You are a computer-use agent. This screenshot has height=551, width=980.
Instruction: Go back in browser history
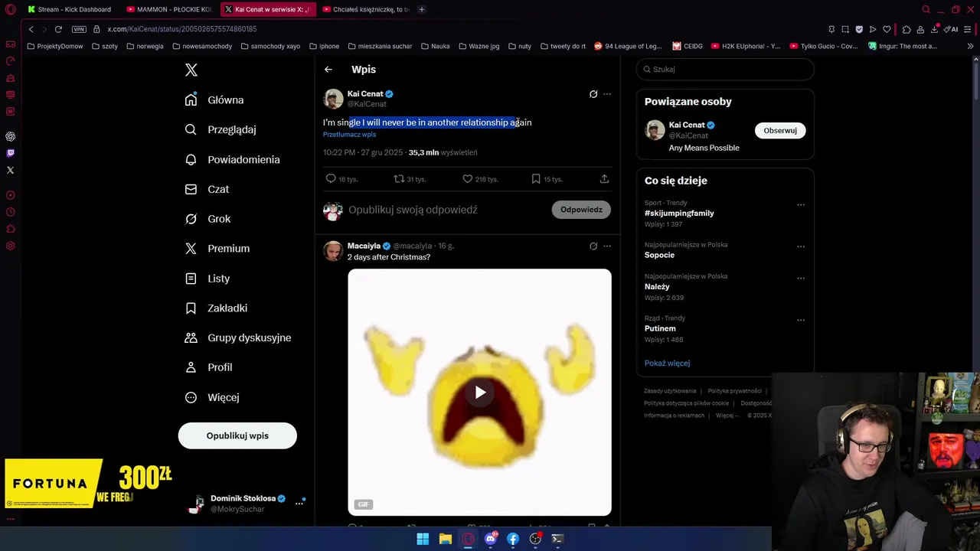coord(31,29)
